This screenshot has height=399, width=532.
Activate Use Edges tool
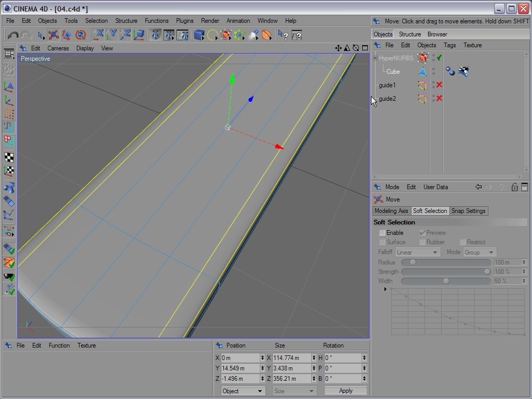point(9,127)
